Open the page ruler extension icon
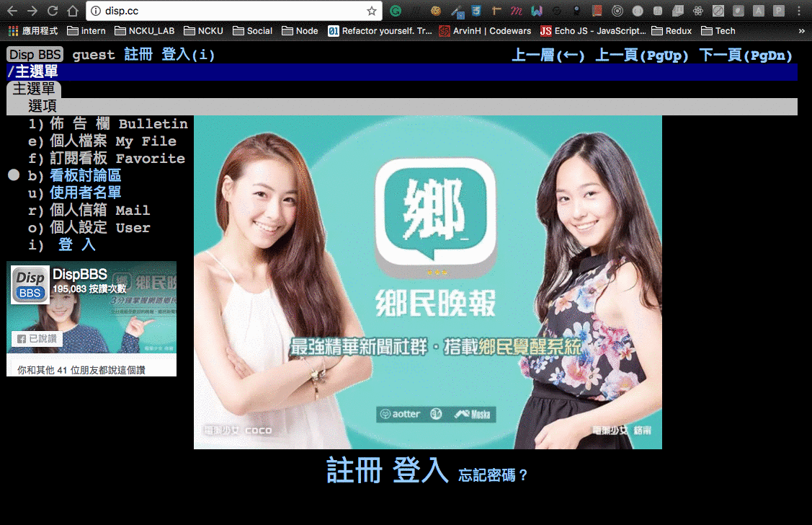 coord(496,11)
